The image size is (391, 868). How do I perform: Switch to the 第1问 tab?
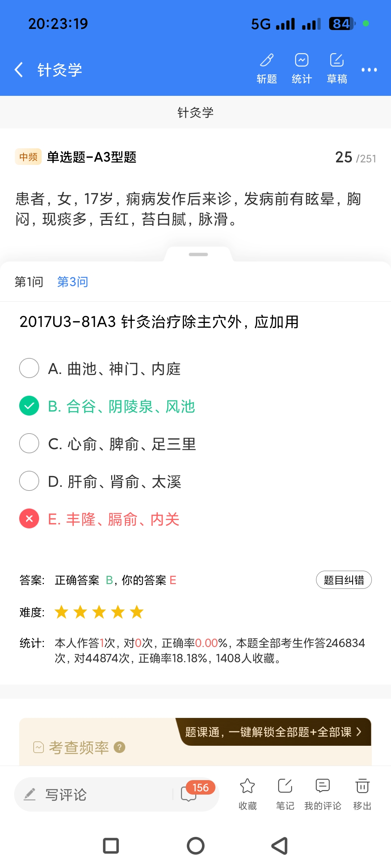(x=29, y=282)
